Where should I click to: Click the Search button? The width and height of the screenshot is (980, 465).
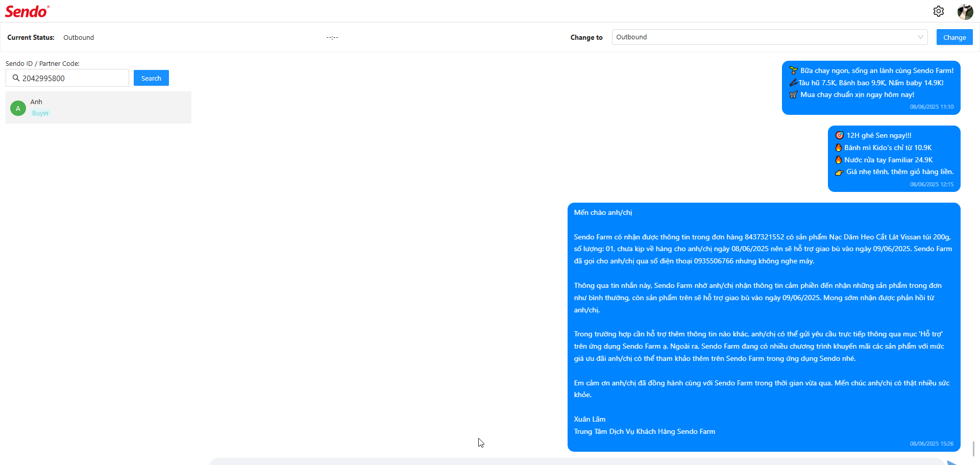(151, 78)
